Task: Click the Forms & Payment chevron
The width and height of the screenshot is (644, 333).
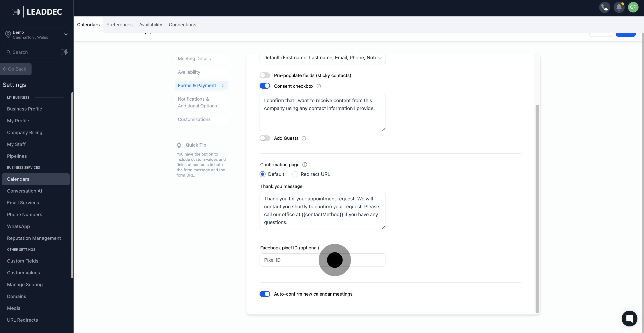Action: pyautogui.click(x=223, y=86)
